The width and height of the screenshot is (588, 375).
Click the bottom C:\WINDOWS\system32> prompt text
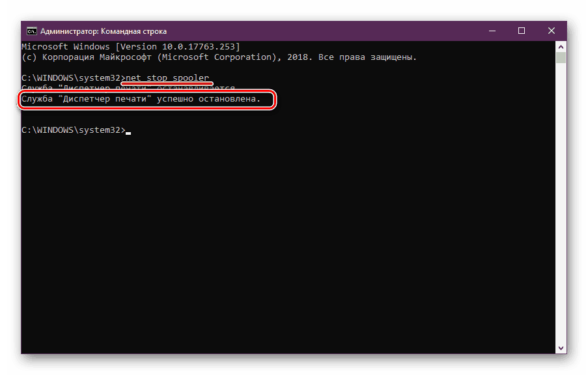(x=73, y=130)
